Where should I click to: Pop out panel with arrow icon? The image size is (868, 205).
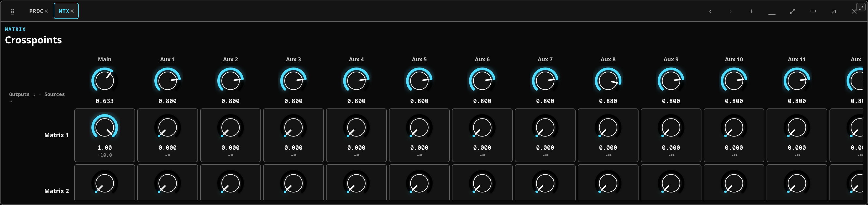(834, 11)
